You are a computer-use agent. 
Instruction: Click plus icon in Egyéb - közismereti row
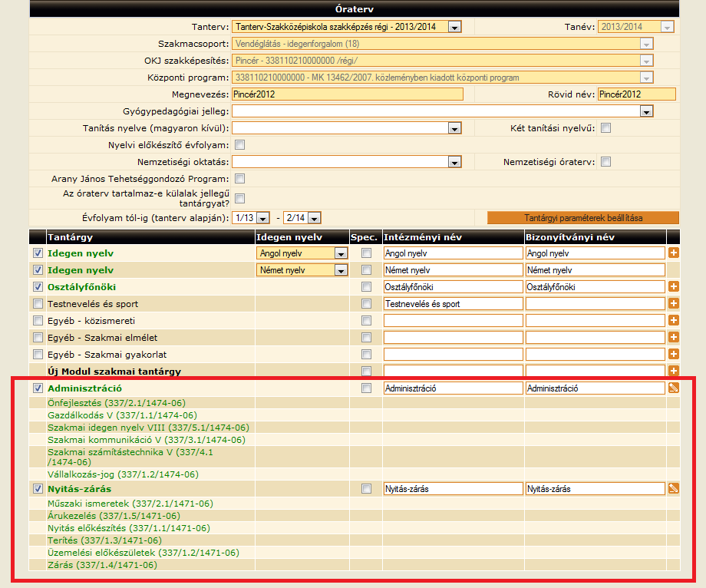(x=673, y=320)
